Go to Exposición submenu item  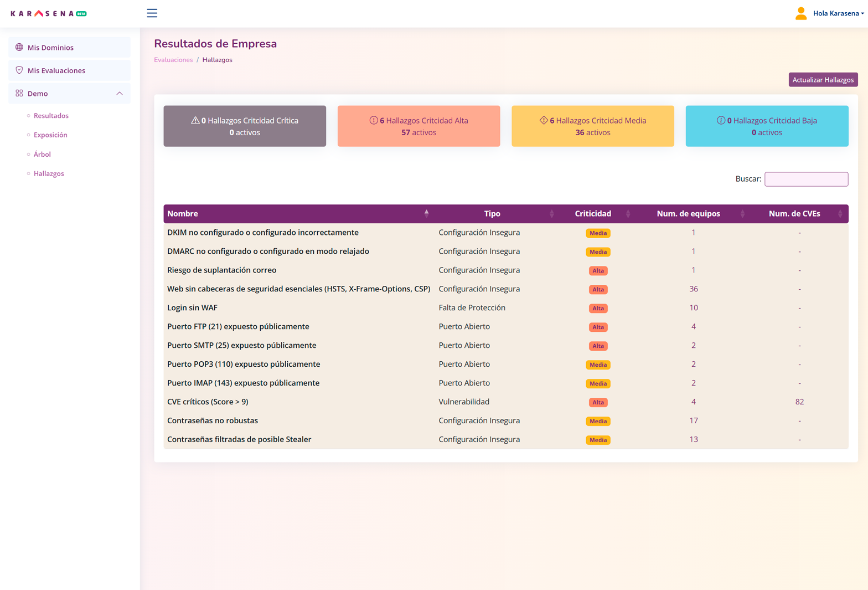[x=50, y=135]
